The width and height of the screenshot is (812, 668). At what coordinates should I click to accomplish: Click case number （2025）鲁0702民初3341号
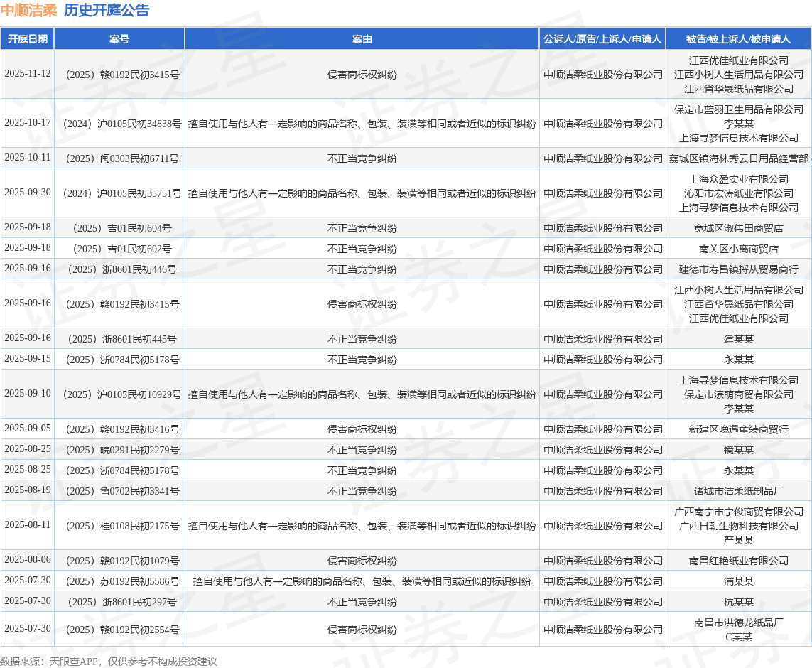point(119,491)
